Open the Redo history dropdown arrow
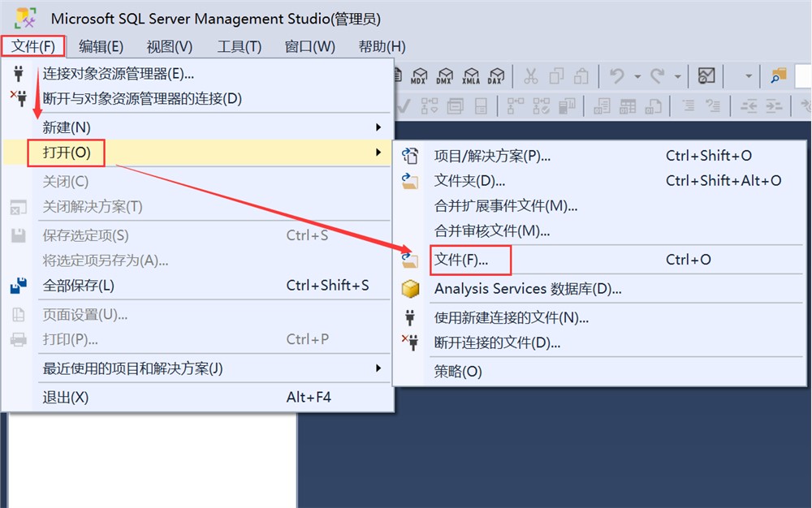This screenshot has height=508, width=812. point(678,76)
